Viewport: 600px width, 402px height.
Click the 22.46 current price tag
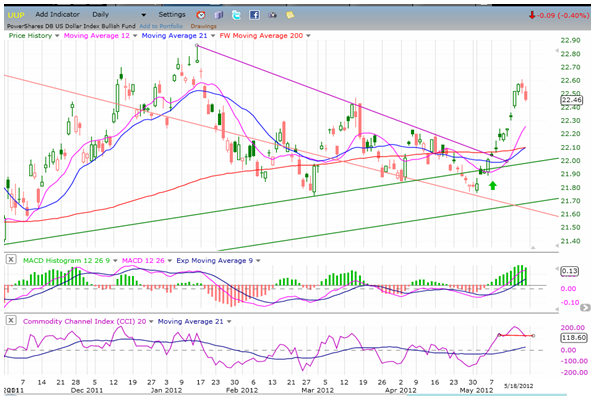coord(572,100)
